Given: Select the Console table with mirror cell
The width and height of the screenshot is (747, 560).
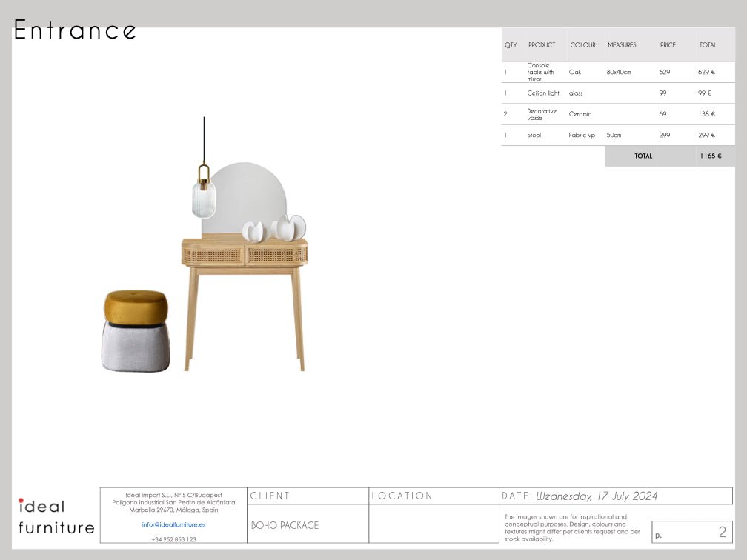Looking at the screenshot, I should point(541,72).
